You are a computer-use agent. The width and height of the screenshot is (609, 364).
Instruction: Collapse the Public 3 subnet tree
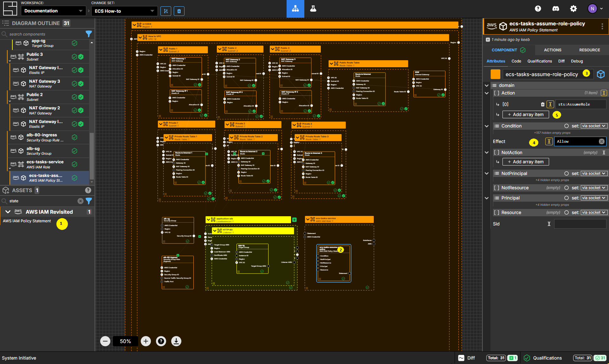[x=10, y=60]
